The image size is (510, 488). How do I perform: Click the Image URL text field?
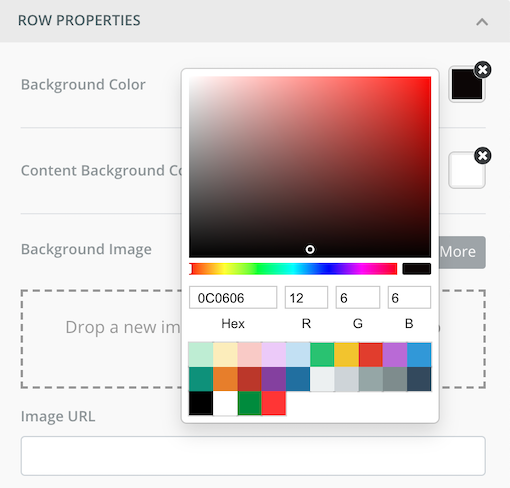coord(253,456)
